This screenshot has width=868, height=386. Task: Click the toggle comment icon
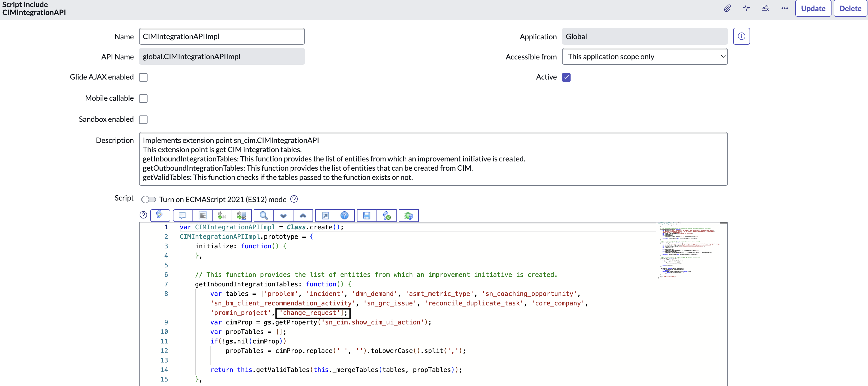[x=183, y=216]
